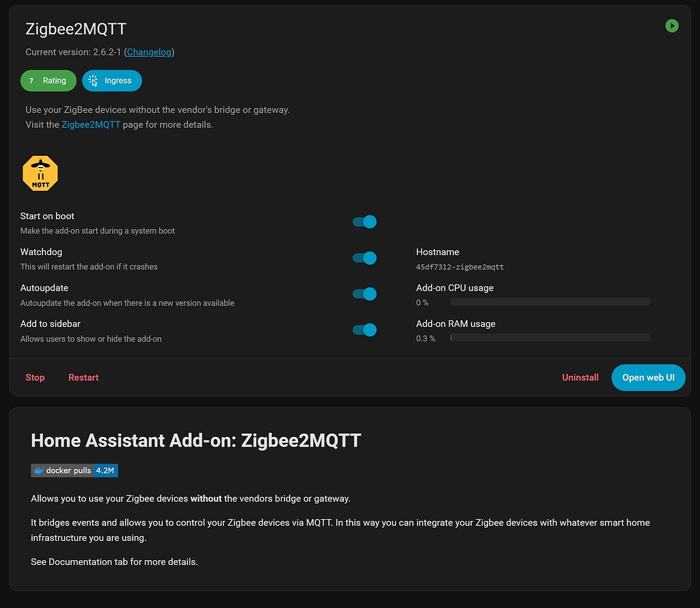Viewport: 700px width, 608px height.
Task: Click the docker pulls 4.2M badge
Action: click(74, 471)
